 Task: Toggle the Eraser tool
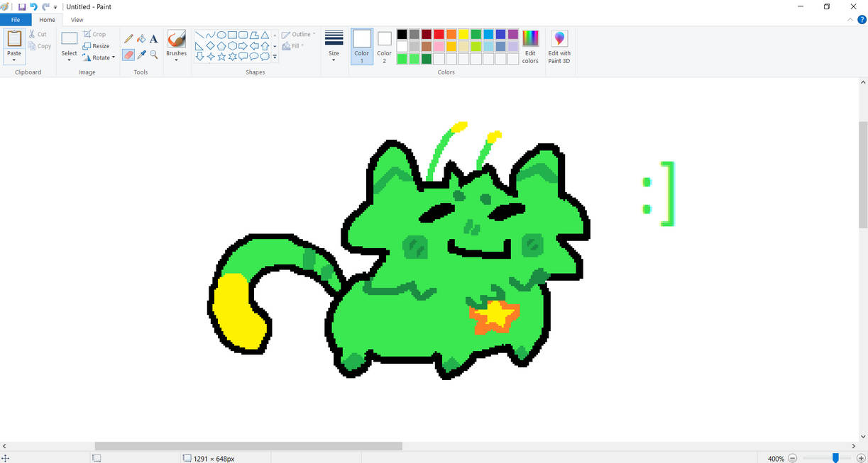(x=128, y=55)
